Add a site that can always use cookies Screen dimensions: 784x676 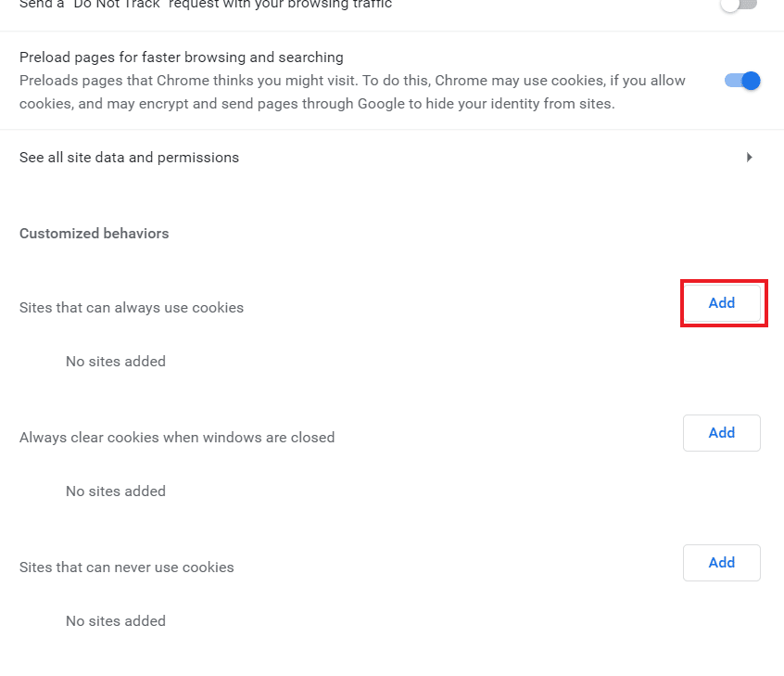click(722, 302)
